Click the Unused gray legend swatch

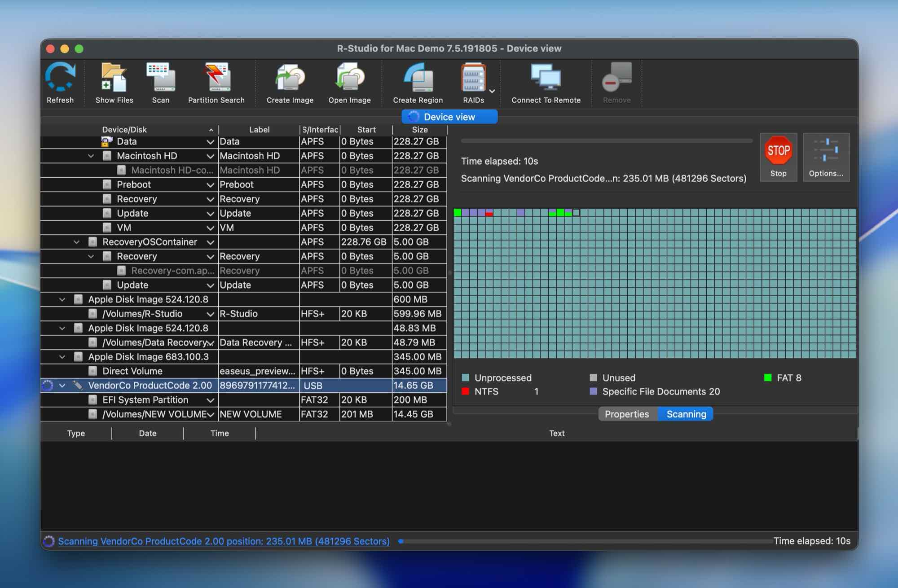click(x=593, y=378)
